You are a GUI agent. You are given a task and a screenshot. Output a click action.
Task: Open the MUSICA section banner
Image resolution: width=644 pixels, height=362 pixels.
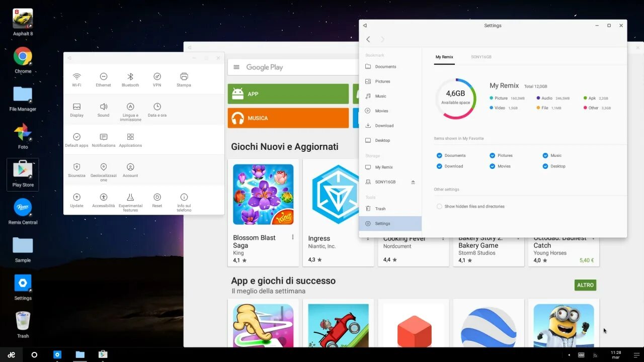288,118
